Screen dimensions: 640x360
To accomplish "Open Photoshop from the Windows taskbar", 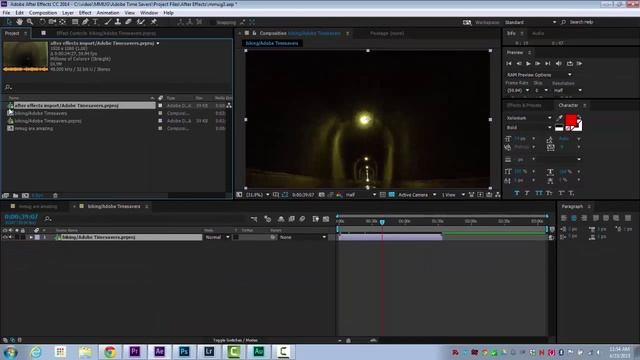I will click(184, 351).
